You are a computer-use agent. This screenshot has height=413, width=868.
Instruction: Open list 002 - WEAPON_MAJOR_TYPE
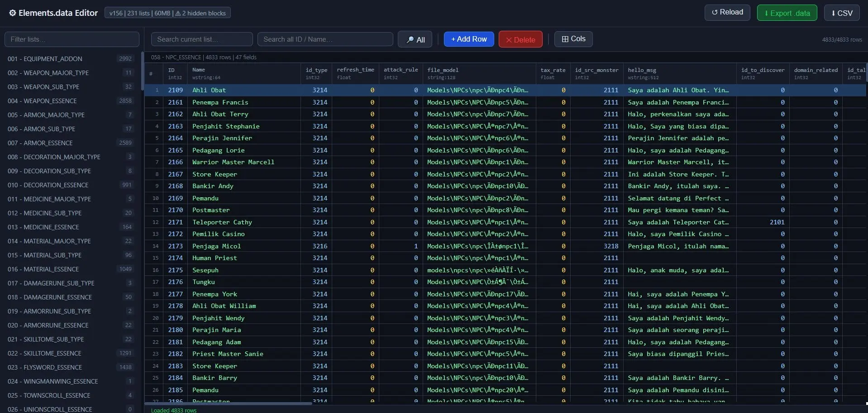71,73
